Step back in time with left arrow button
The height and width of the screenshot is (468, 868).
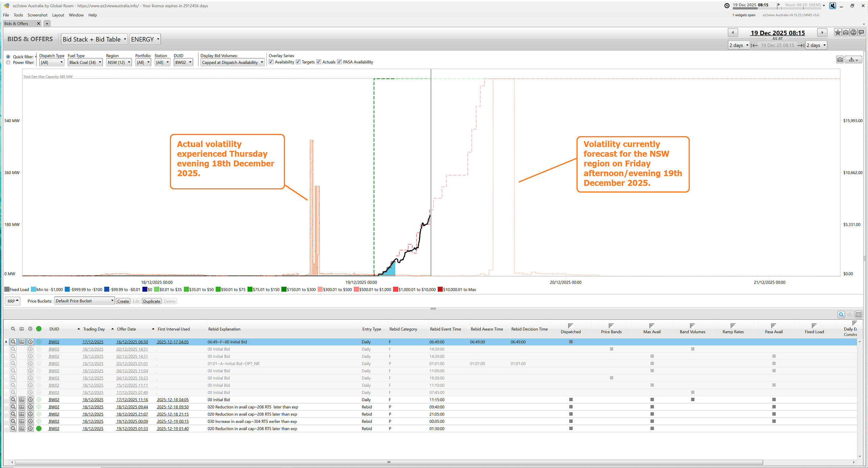[733, 33]
